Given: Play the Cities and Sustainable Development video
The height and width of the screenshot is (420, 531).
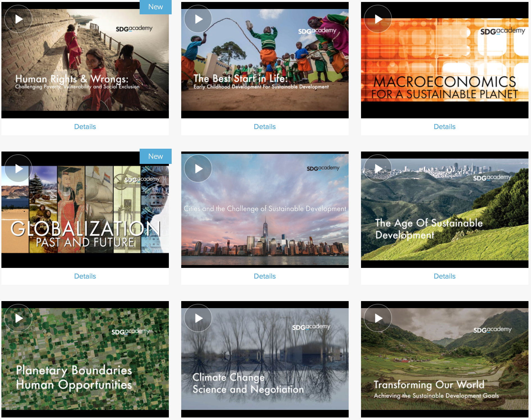Looking at the screenshot, I should [x=198, y=169].
